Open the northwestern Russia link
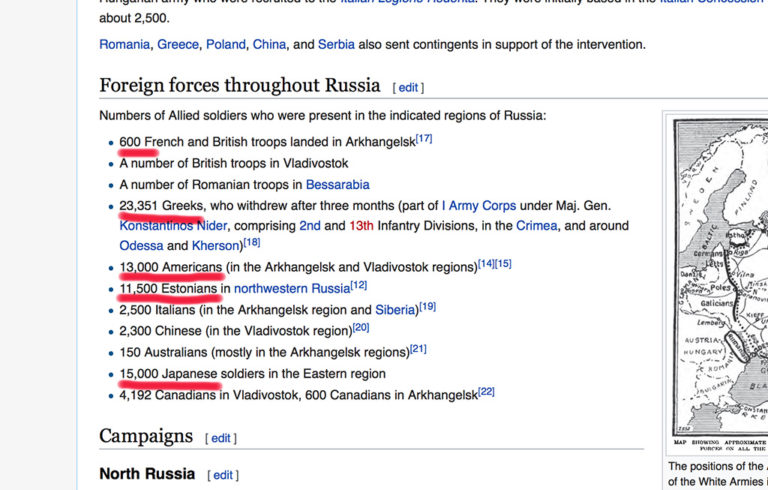768x490 pixels. [x=292, y=288]
